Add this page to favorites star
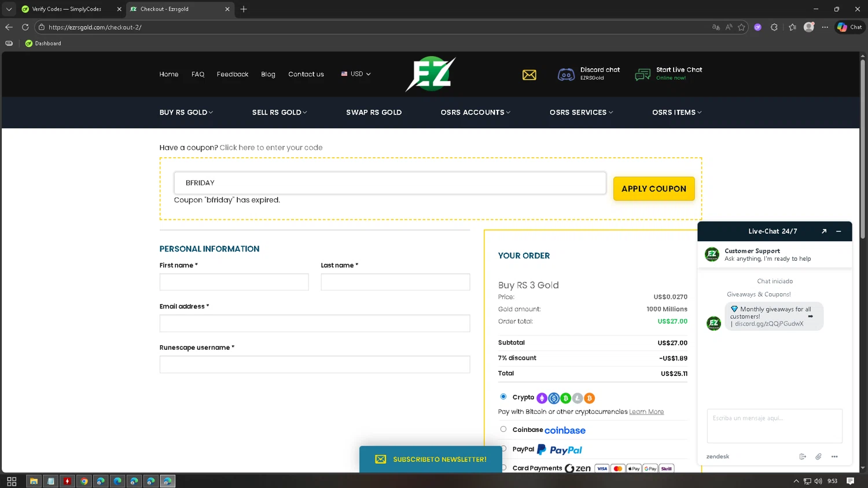Image resolution: width=868 pixels, height=488 pixels. point(741,27)
